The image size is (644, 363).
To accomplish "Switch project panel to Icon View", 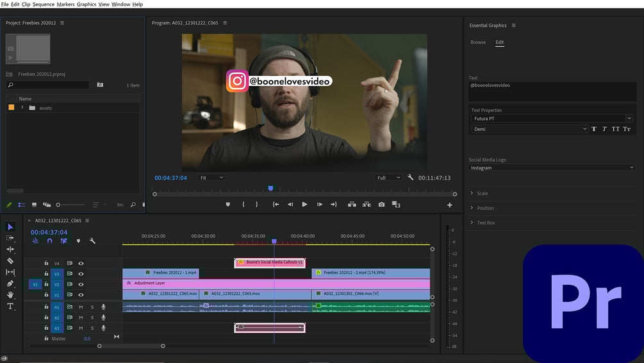I will (34, 205).
